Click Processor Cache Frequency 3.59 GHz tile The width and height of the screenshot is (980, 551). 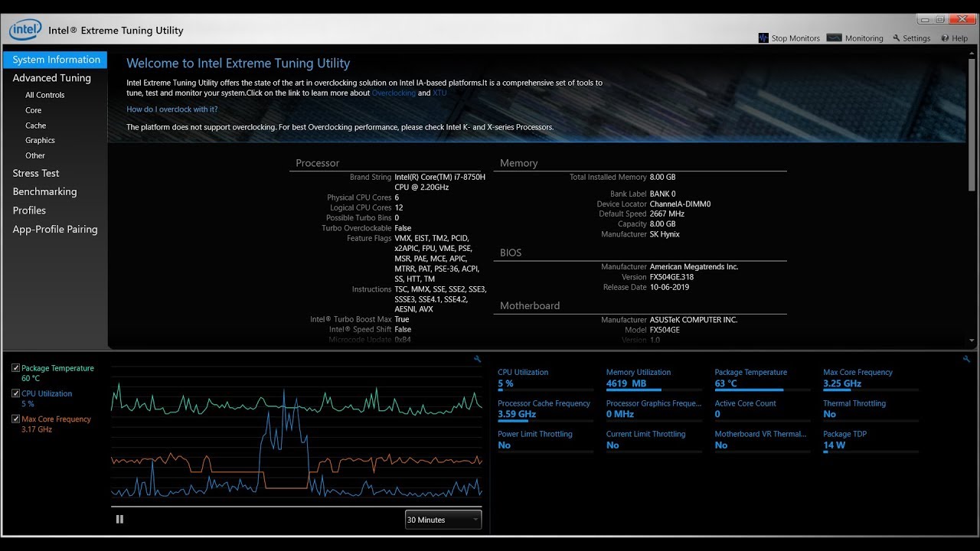click(x=544, y=409)
